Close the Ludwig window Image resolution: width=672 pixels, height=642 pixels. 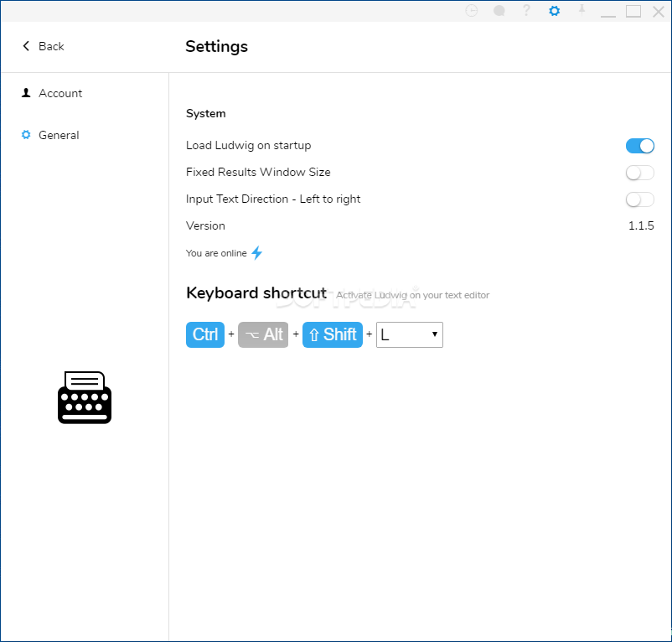[659, 11]
